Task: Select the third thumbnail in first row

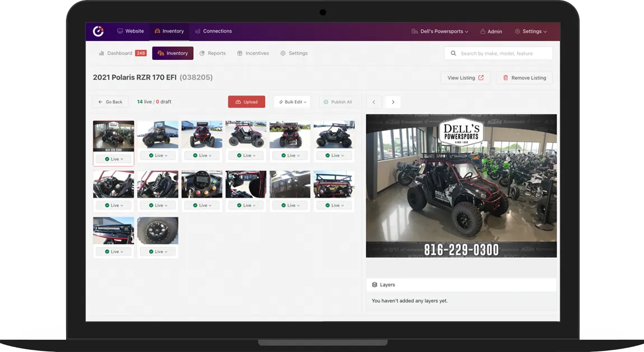Action: tap(202, 134)
